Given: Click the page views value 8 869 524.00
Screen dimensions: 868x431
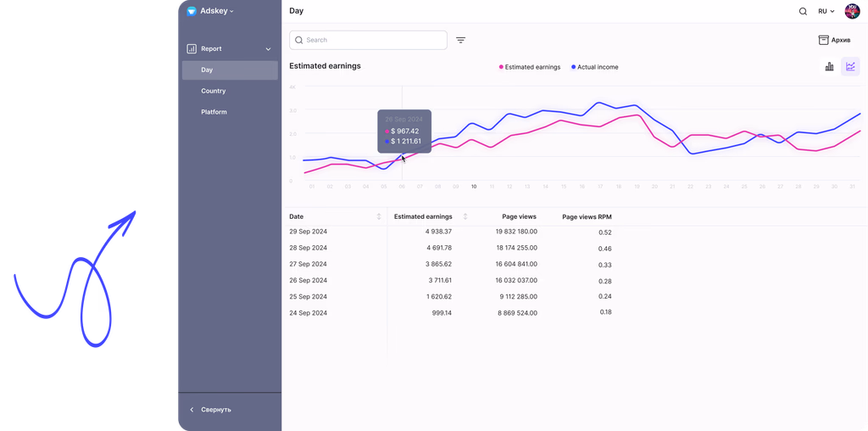Looking at the screenshot, I should (518, 313).
